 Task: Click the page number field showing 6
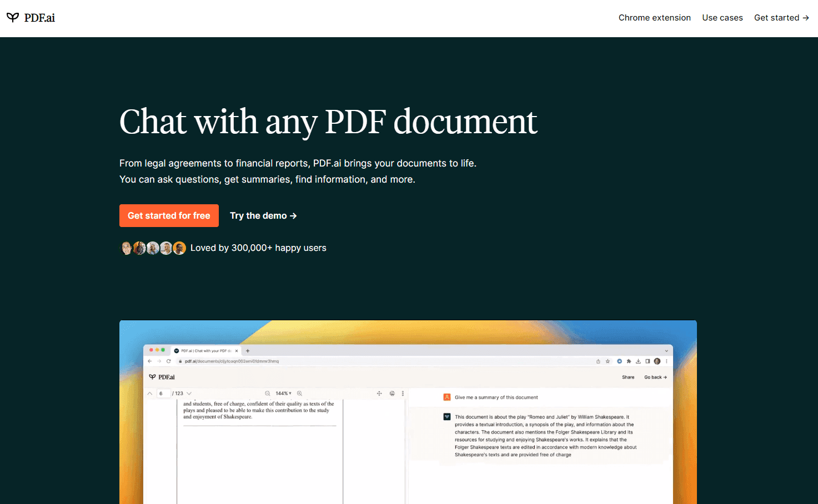163,394
